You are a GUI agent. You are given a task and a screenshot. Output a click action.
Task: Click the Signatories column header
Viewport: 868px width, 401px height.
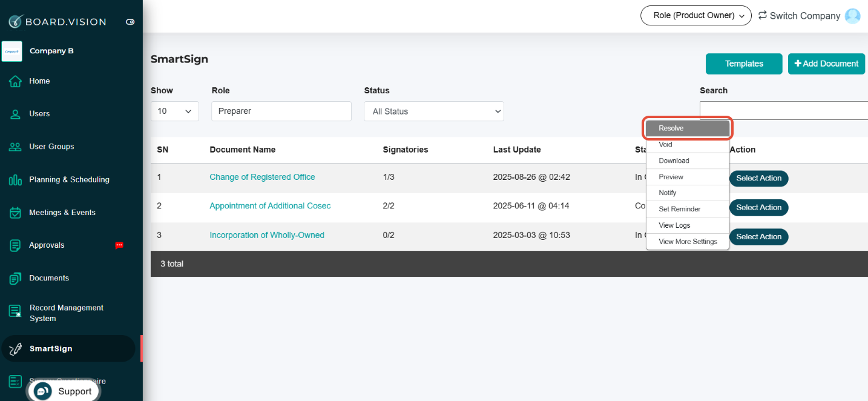click(x=406, y=150)
